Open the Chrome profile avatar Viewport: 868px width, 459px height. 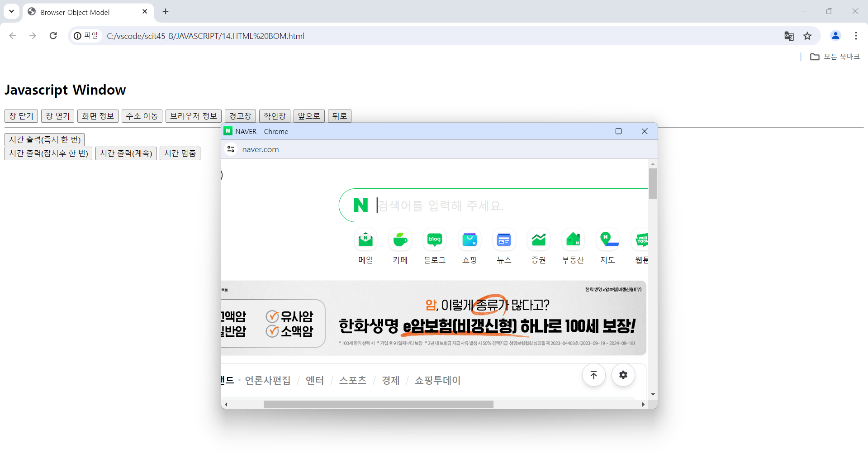[x=835, y=36]
